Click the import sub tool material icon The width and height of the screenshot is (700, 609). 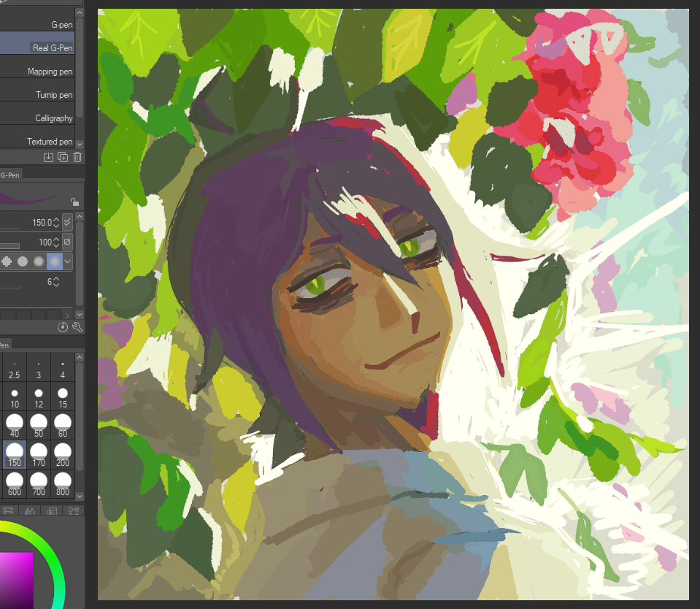[x=48, y=157]
